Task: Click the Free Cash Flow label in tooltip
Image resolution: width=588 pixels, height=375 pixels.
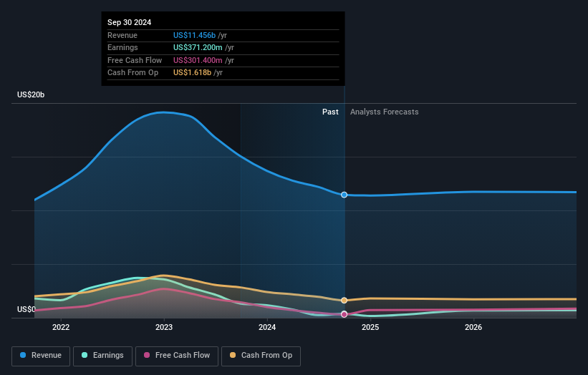Action: click(x=135, y=60)
